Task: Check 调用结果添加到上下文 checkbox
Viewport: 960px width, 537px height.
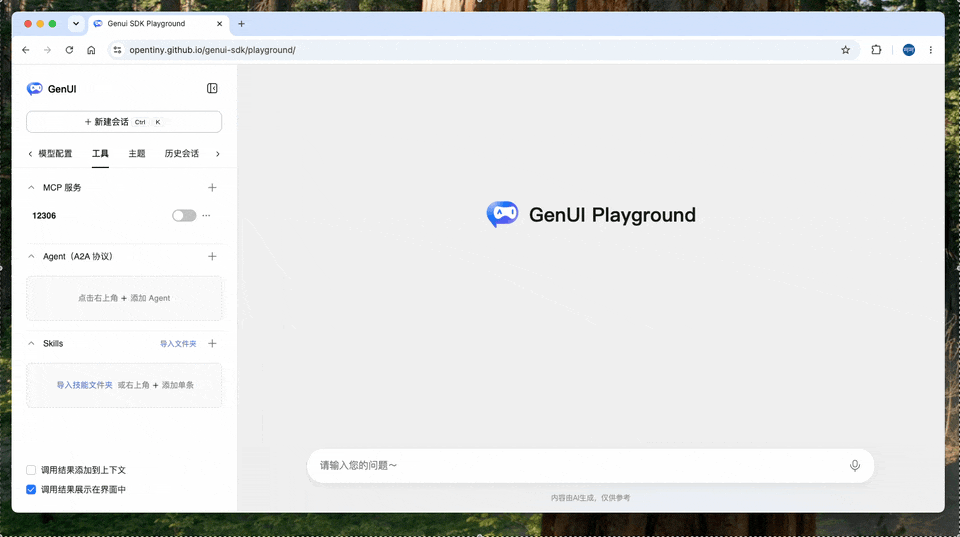Action: coord(31,470)
